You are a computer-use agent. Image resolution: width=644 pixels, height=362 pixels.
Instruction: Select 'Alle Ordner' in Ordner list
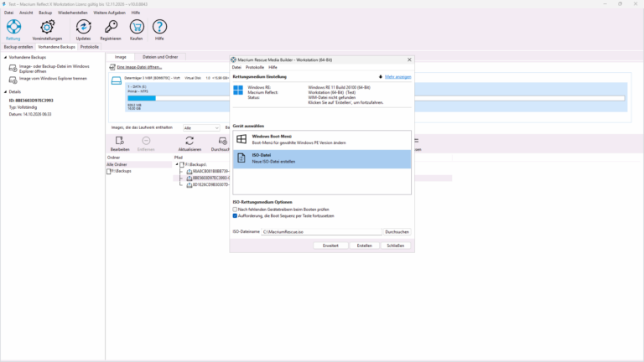point(139,164)
